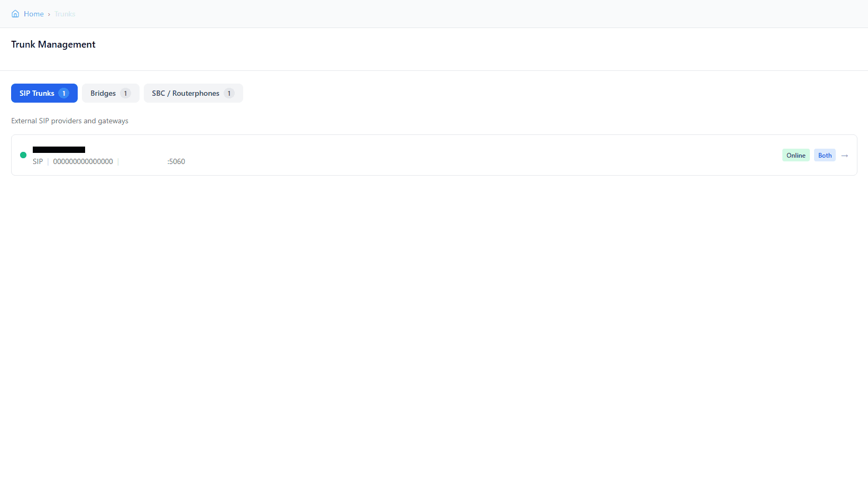Click the arrow to open trunk details
The width and height of the screenshot is (868, 500).
coord(845,156)
